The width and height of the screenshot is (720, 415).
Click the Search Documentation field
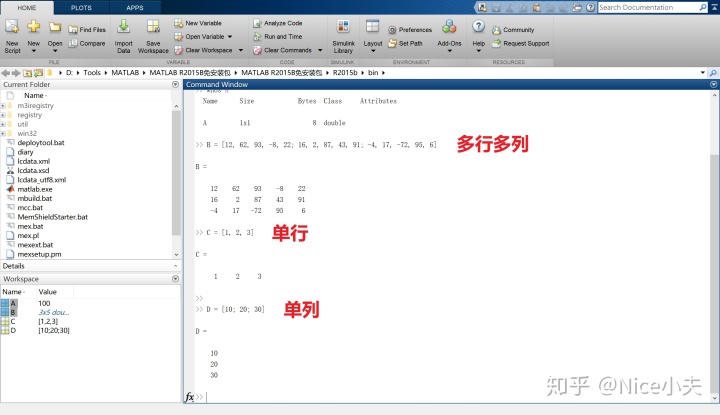click(648, 7)
